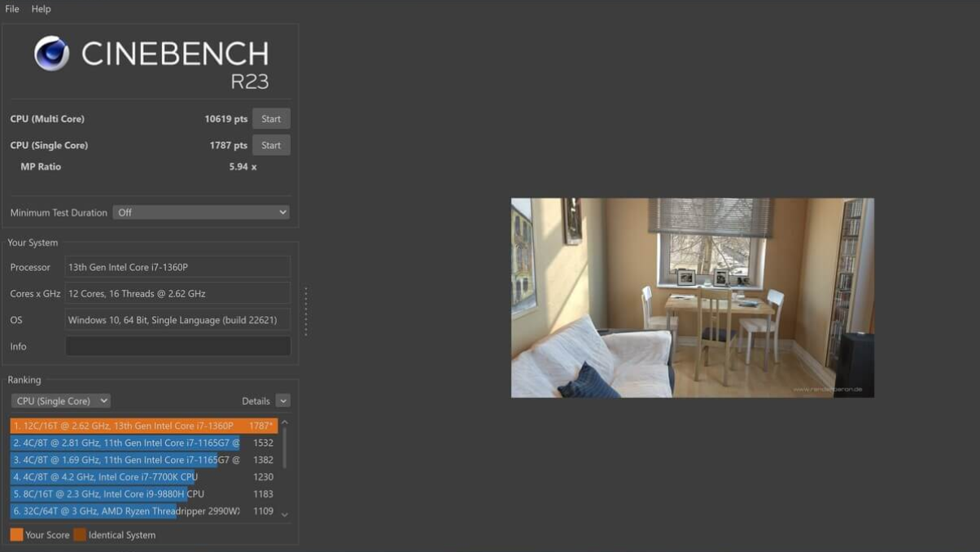Viewport: 980px width, 552px height.
Task: Click the Cinebench sphere logo icon
Action: [51, 54]
